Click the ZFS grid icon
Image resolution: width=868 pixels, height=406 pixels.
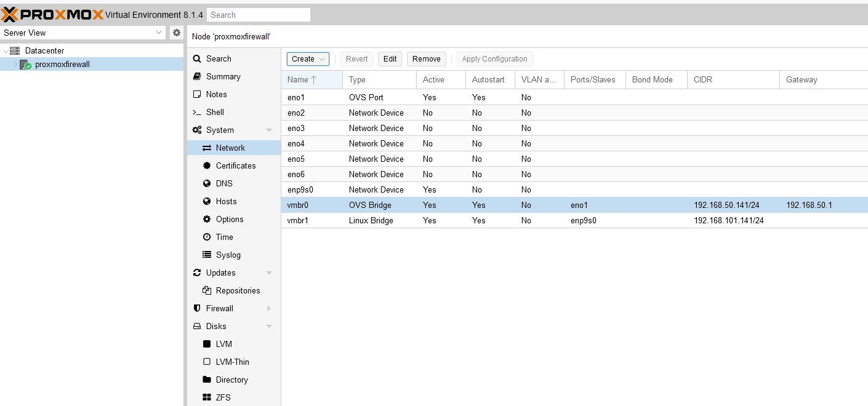(x=207, y=397)
